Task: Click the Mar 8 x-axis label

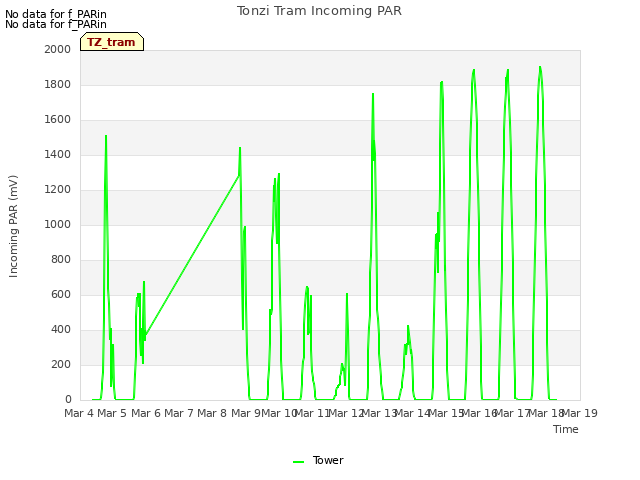Action: (212, 413)
